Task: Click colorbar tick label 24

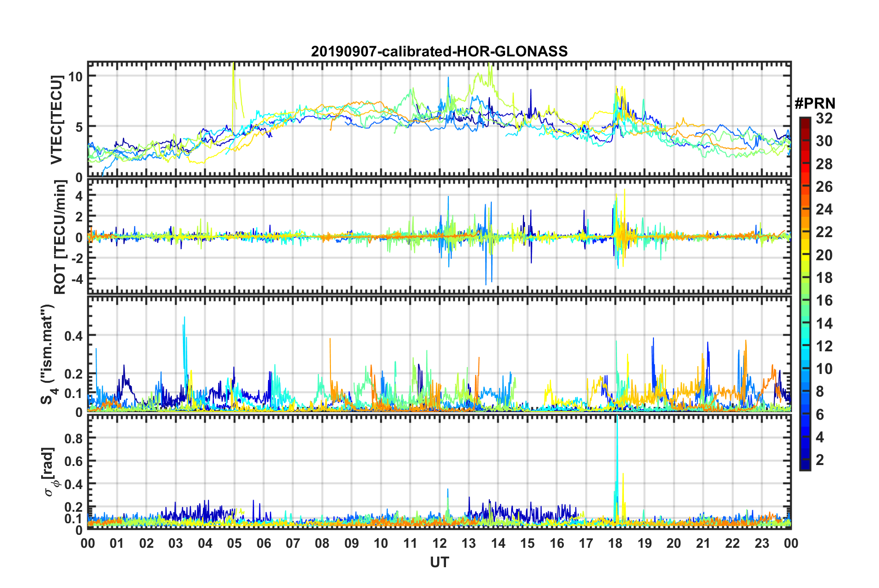Action: pyautogui.click(x=824, y=209)
